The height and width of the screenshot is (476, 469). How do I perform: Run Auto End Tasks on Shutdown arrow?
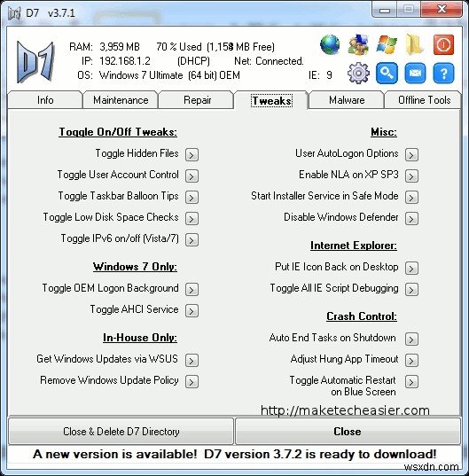point(411,339)
